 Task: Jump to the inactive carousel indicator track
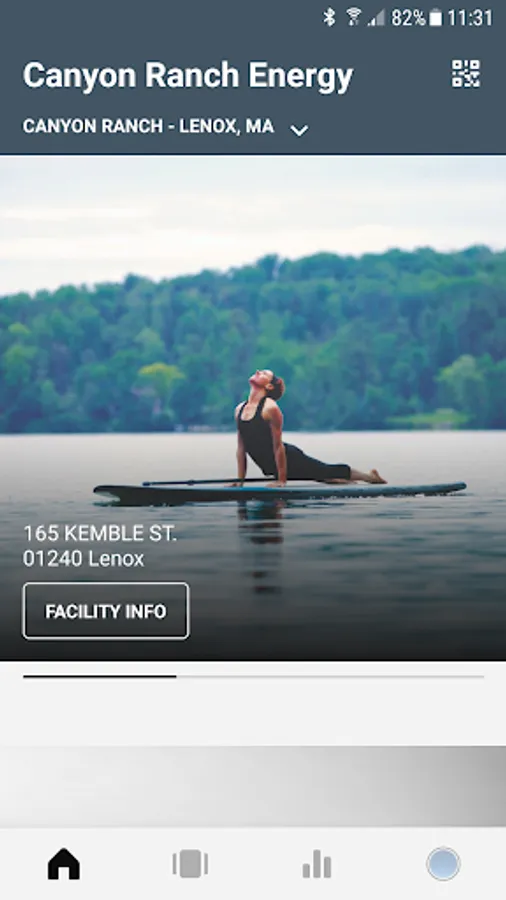[x=330, y=677]
